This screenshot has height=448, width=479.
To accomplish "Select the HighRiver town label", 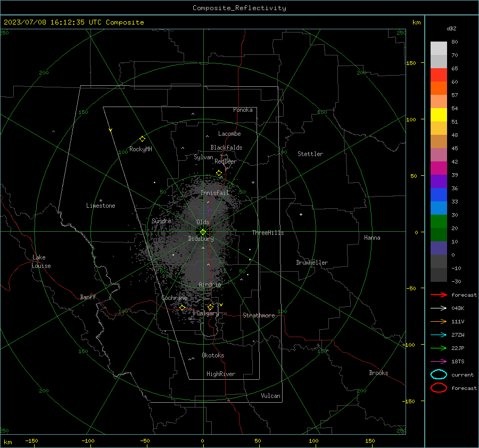I will pyautogui.click(x=221, y=374).
